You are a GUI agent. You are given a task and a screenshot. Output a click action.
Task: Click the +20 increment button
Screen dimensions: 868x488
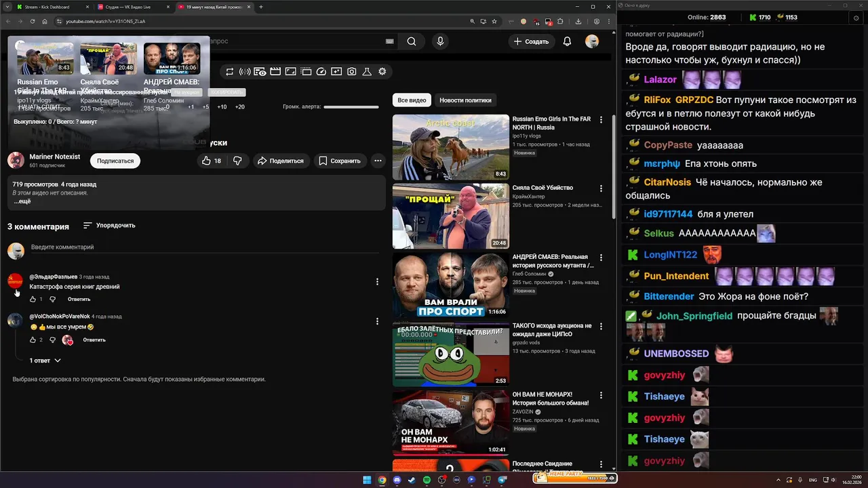239,107
